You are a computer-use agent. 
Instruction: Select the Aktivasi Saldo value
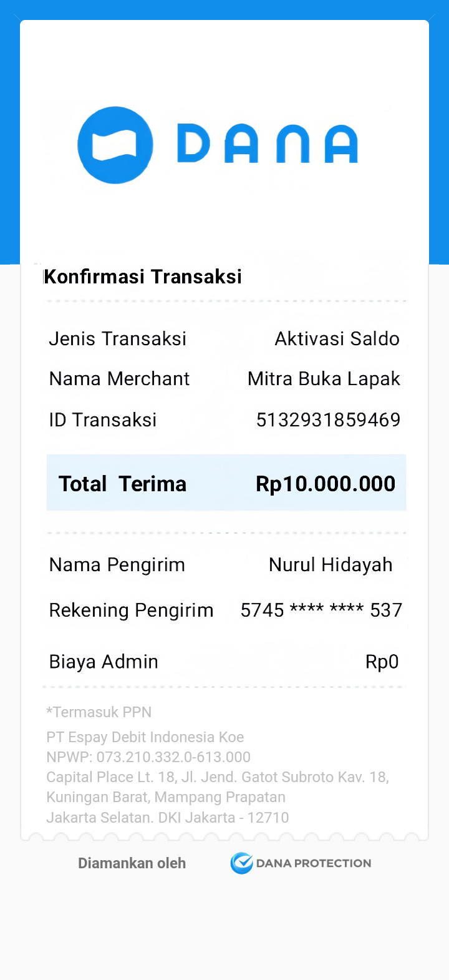click(x=337, y=338)
